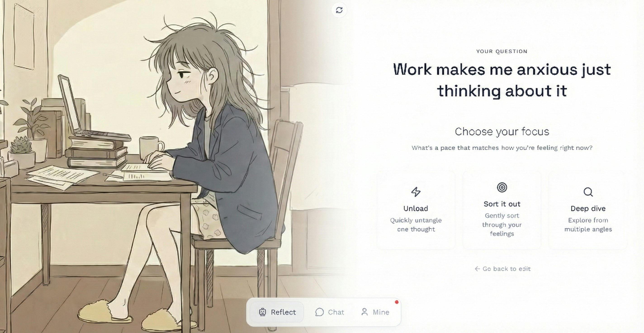Image resolution: width=644 pixels, height=333 pixels.
Task: Click the speech bubble Chat icon
Action: click(x=319, y=312)
